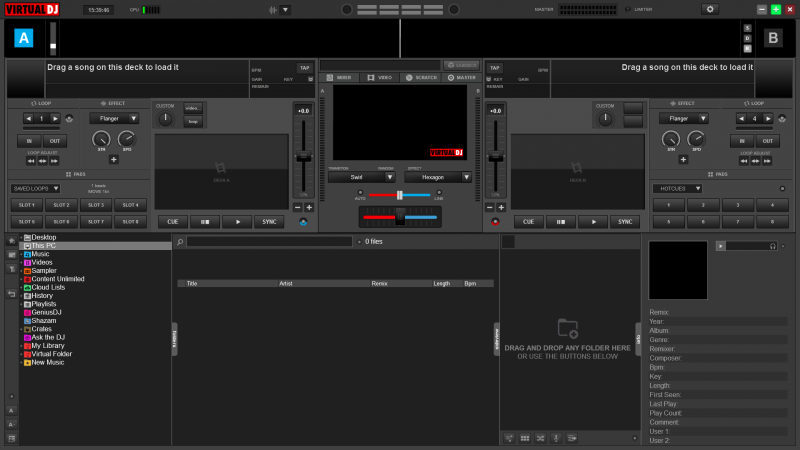Toggle pad option dot next to HOTCUES
This screenshot has height=450, width=800.
[x=782, y=189]
